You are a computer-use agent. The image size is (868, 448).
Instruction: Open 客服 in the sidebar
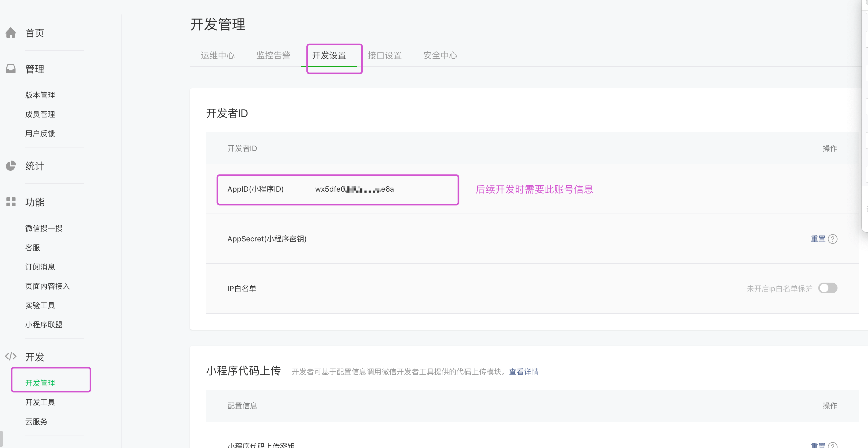tap(33, 248)
